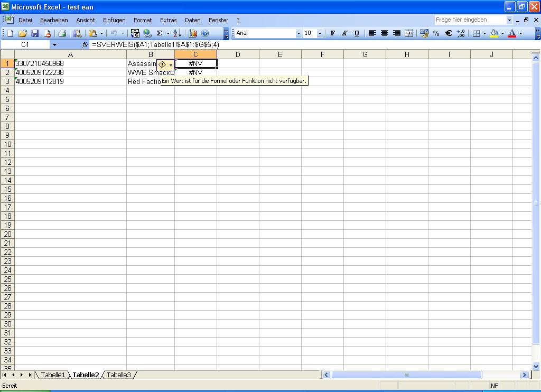Apply Euro currency style

pyautogui.click(x=449, y=33)
